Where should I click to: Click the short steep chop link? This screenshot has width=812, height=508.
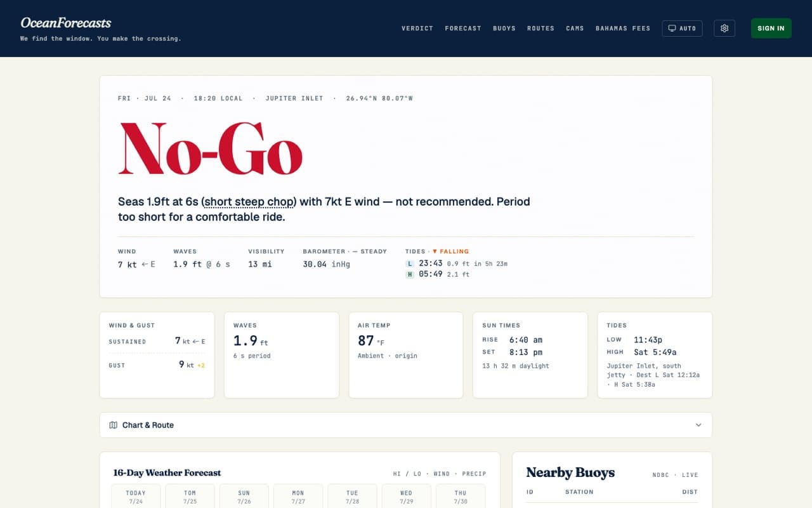[x=249, y=202]
